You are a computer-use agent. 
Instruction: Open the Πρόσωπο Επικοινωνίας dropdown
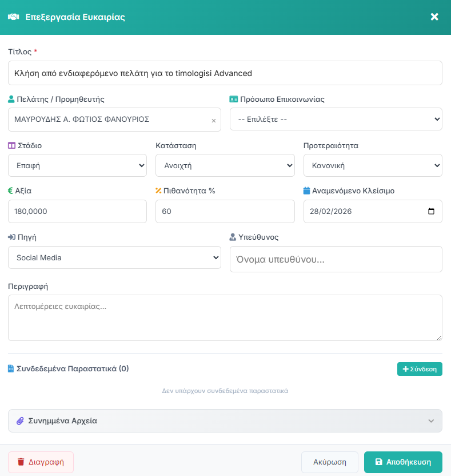tap(336, 119)
